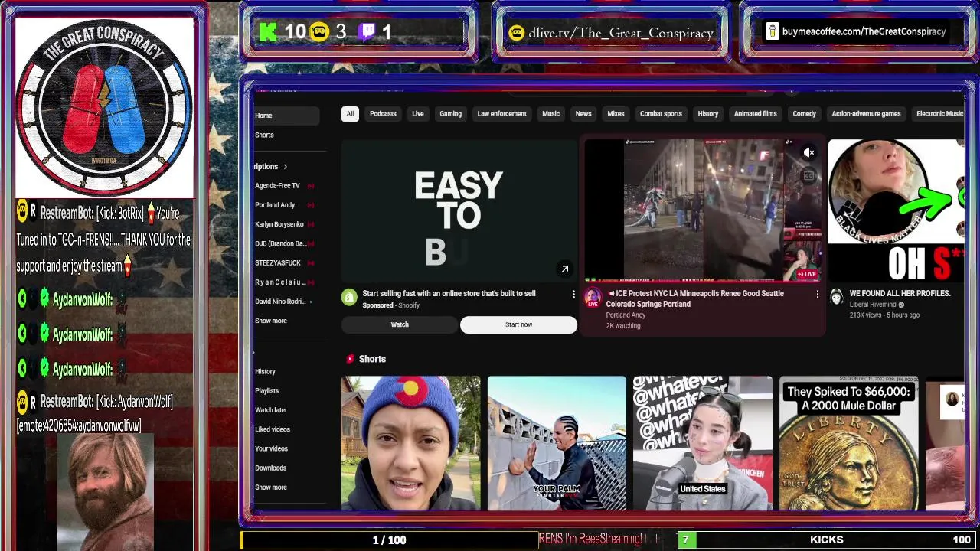This screenshot has width=980, height=551.
Task: Open Portland Andy channel avatar under live video
Action: (593, 297)
